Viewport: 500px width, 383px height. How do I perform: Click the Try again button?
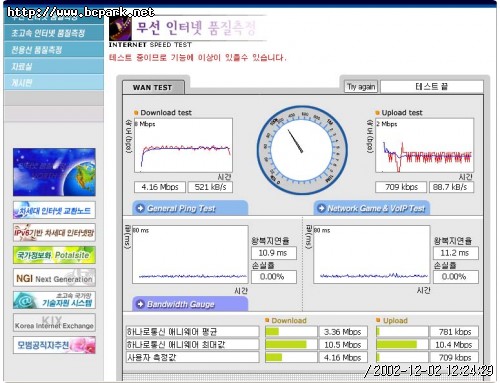tap(361, 87)
